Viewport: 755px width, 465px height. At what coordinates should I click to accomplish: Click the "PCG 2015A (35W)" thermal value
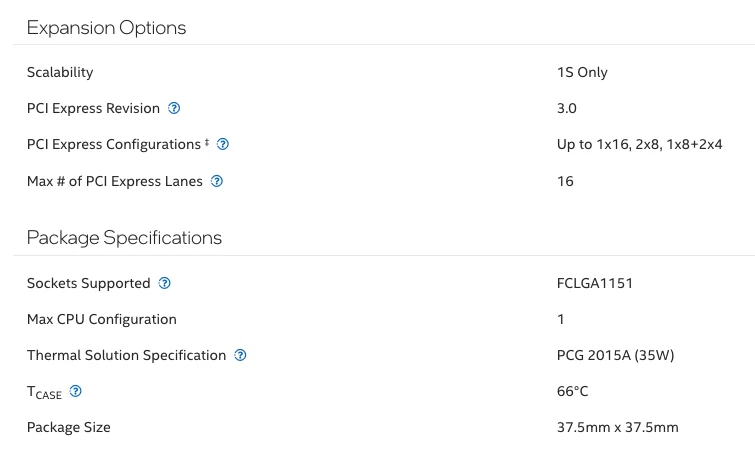[x=618, y=355]
